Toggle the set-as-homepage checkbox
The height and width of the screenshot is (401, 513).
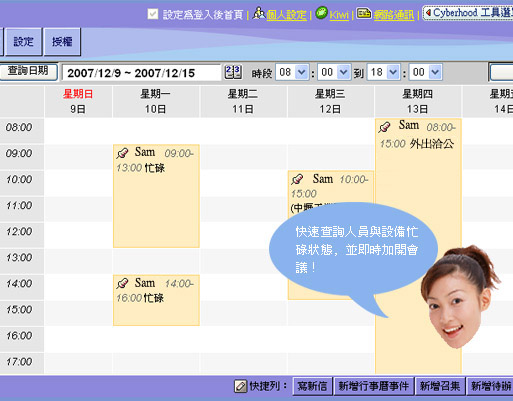pyautogui.click(x=153, y=14)
